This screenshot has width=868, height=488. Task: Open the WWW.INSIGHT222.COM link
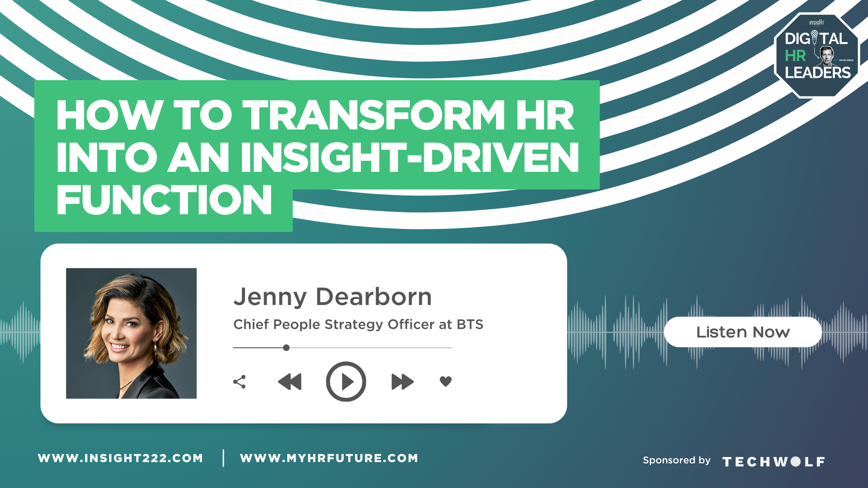120,458
